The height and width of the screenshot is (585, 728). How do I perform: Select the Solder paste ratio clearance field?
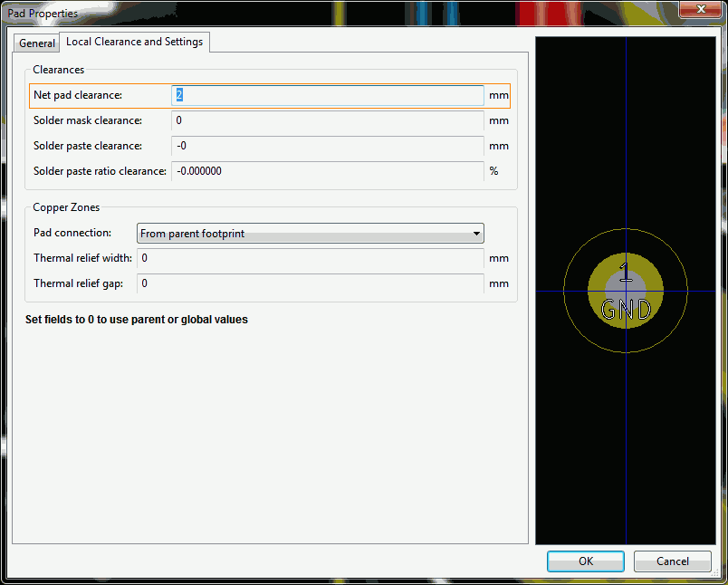click(x=328, y=171)
